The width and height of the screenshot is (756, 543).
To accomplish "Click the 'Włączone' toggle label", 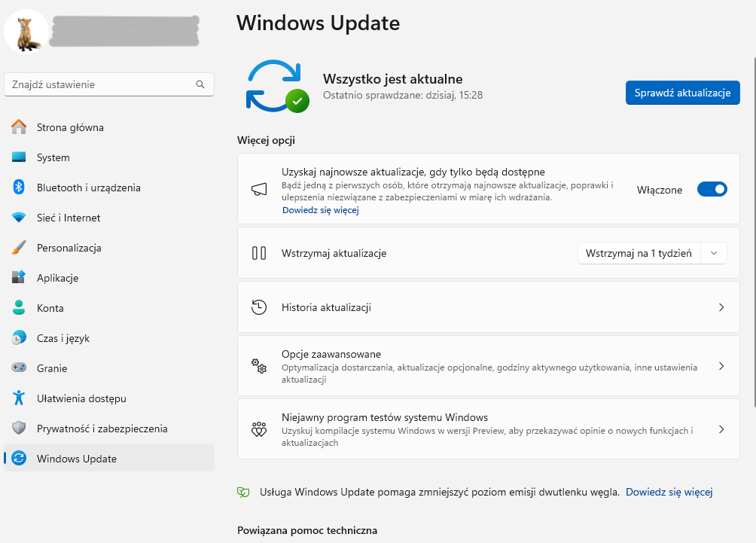I will click(660, 190).
